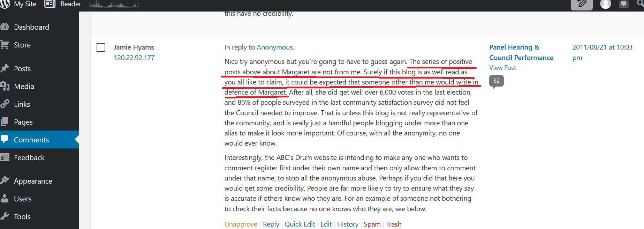Open the Dashboard menu item
Image resolution: width=644 pixels, height=229 pixels.
(31, 27)
